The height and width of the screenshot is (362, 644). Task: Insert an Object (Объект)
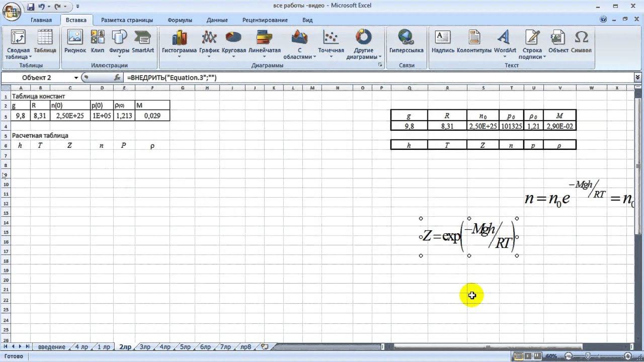coord(558,41)
